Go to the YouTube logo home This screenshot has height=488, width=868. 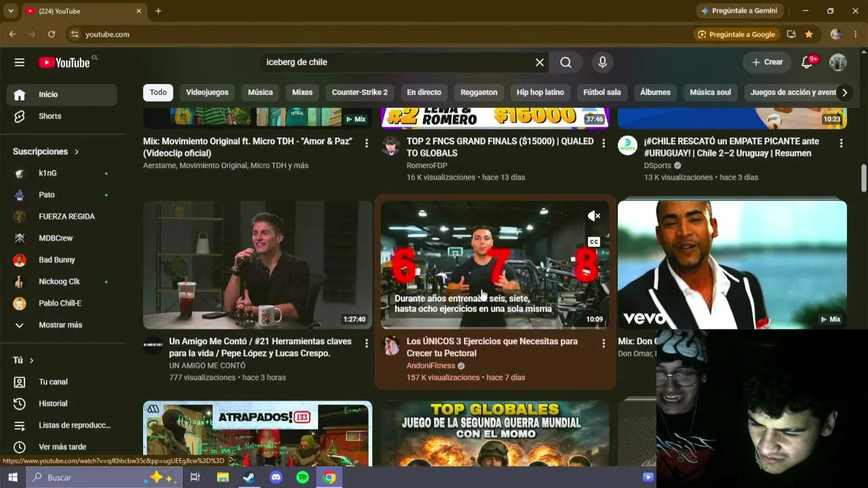(64, 62)
